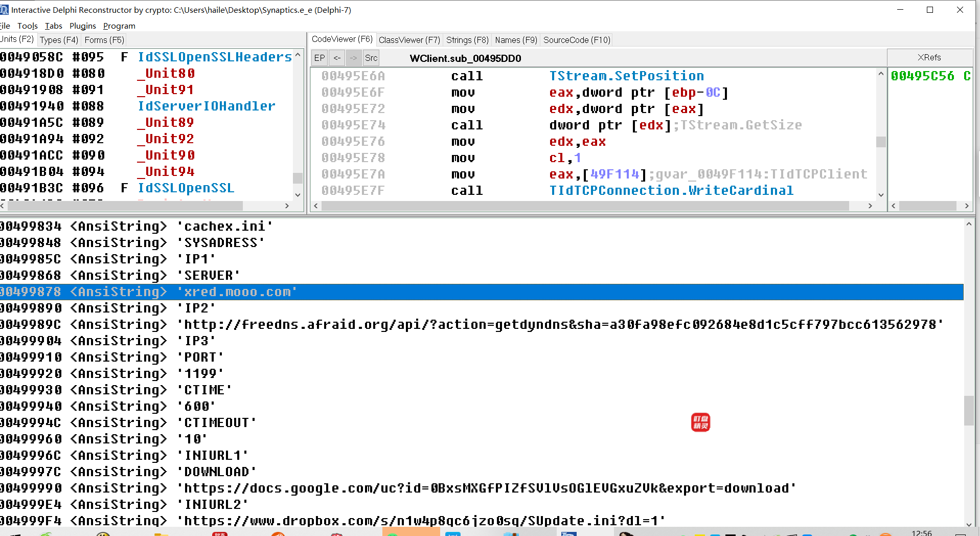This screenshot has width=980, height=536.
Task: Select unit _Unit89
Action: 146,122
